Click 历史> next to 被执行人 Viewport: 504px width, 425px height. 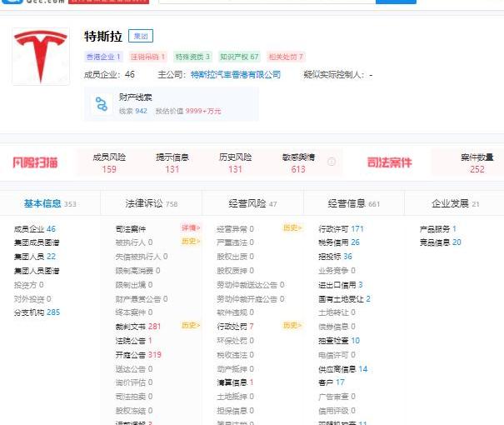coord(191,241)
